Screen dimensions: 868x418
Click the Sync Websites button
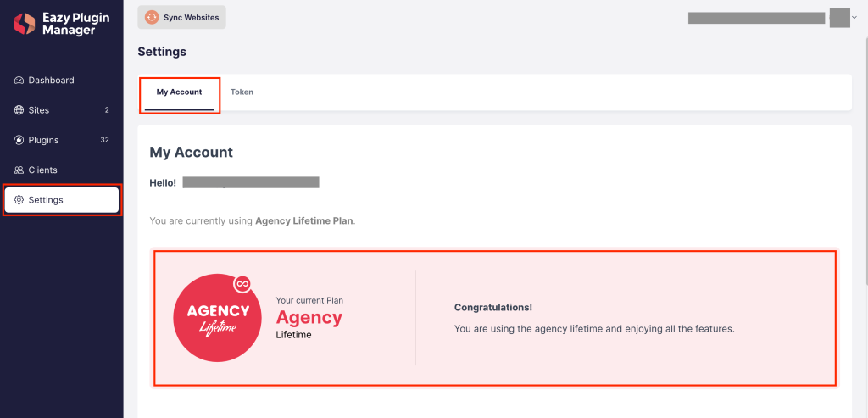(181, 17)
